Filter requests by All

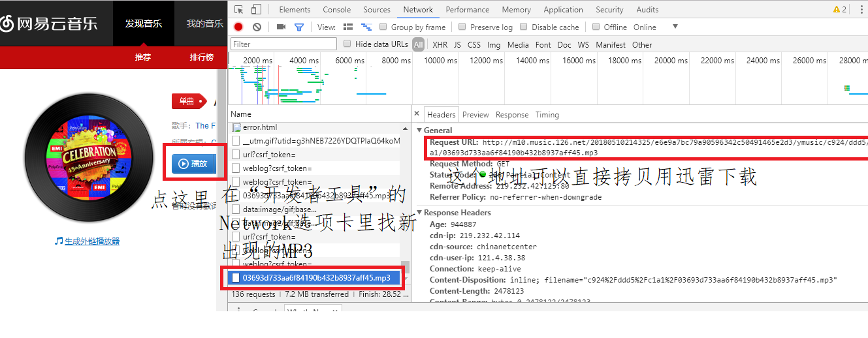pos(418,45)
